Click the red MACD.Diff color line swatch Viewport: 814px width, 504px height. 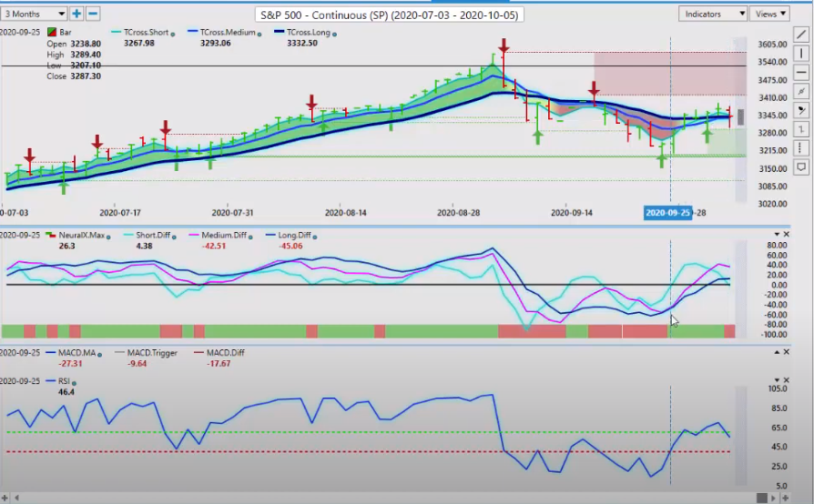click(x=198, y=353)
